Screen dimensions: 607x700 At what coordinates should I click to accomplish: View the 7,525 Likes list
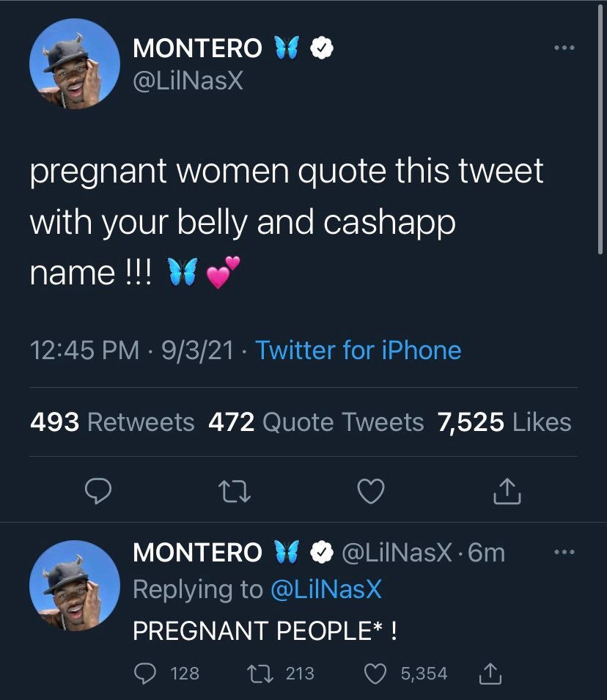(x=504, y=422)
